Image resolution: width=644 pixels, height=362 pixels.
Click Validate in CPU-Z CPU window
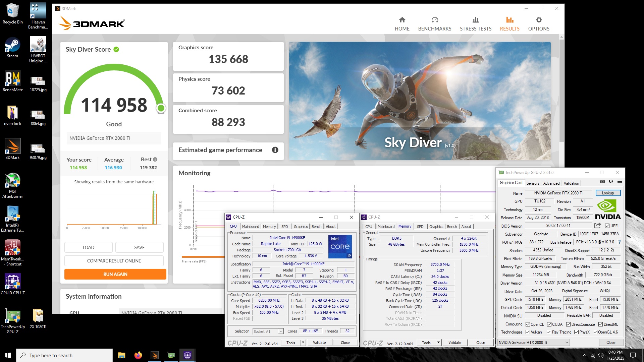click(x=319, y=343)
